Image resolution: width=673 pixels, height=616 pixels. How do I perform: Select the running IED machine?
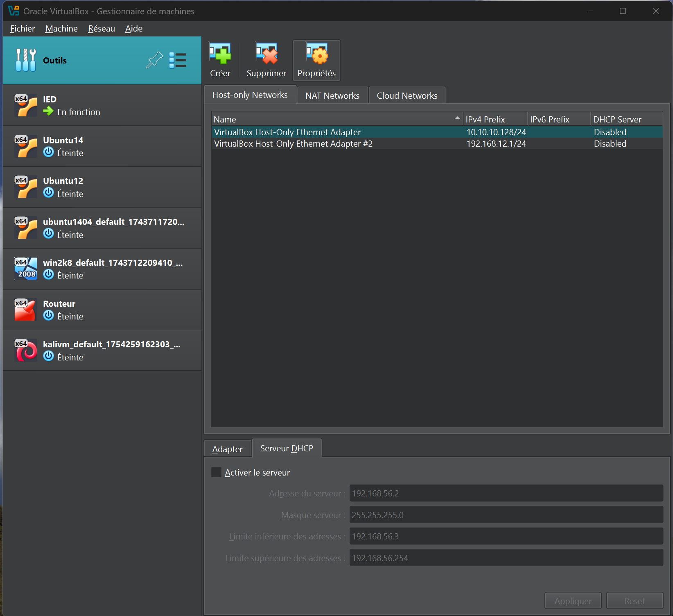click(102, 105)
